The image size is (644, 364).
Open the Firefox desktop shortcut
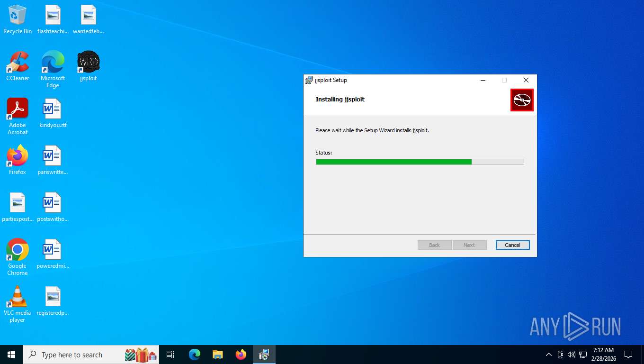coord(18,160)
